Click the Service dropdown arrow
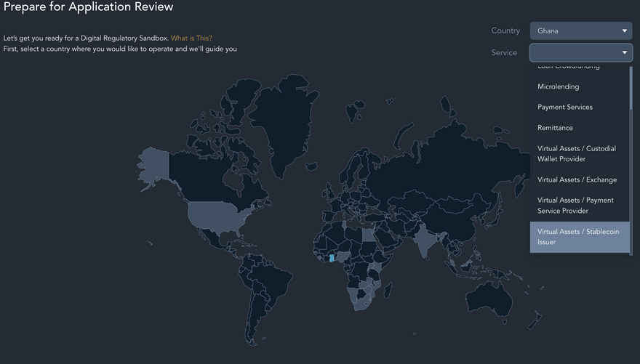 pos(624,53)
